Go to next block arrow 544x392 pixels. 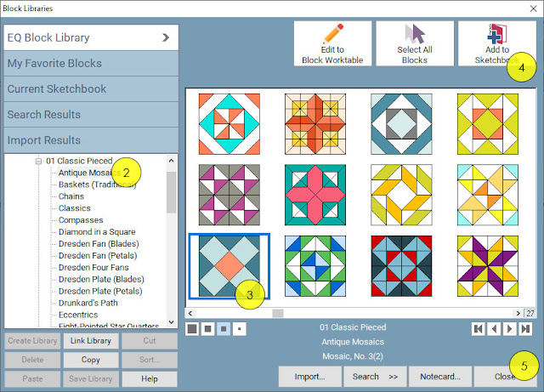[x=510, y=328]
